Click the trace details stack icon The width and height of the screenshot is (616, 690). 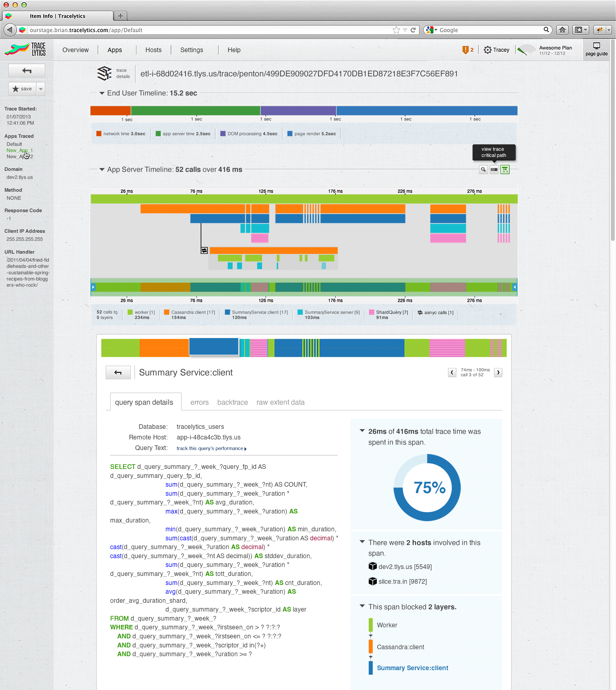[105, 73]
